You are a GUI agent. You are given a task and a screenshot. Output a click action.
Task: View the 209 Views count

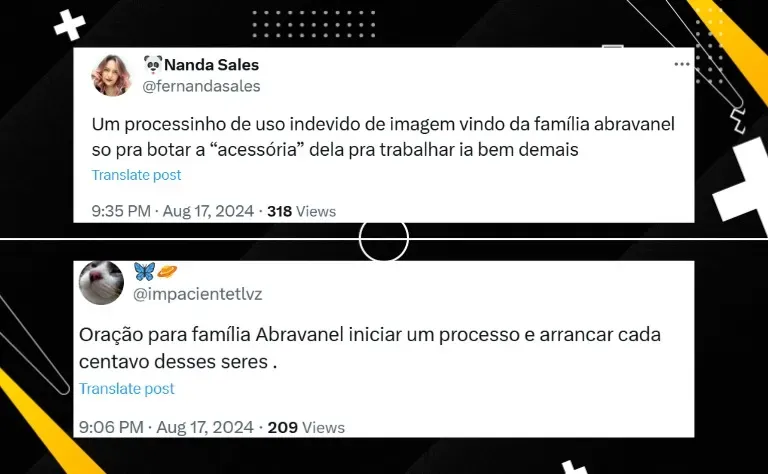pos(306,427)
